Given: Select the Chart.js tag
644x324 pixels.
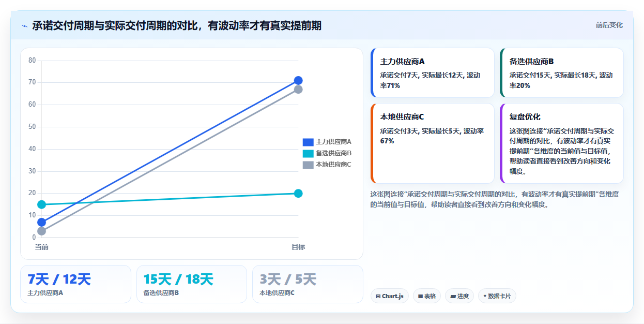Looking at the screenshot, I should click(390, 296).
